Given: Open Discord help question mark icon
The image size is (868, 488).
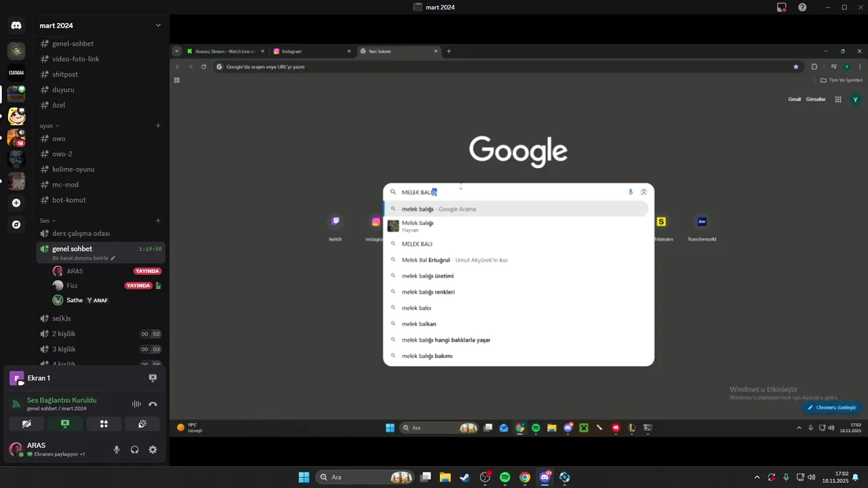Looking at the screenshot, I should click(x=803, y=7).
